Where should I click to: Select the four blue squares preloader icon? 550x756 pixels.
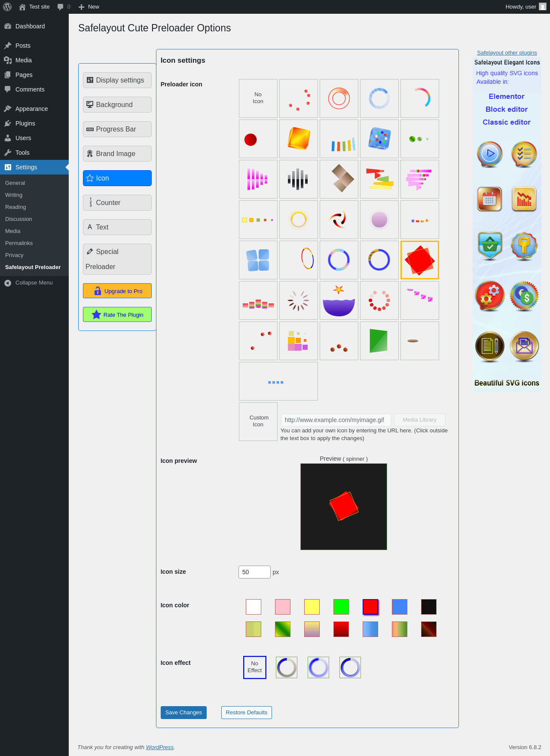point(258,260)
